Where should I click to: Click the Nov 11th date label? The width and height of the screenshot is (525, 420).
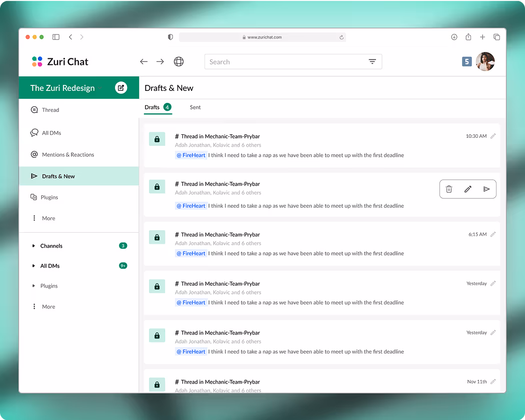point(477,382)
